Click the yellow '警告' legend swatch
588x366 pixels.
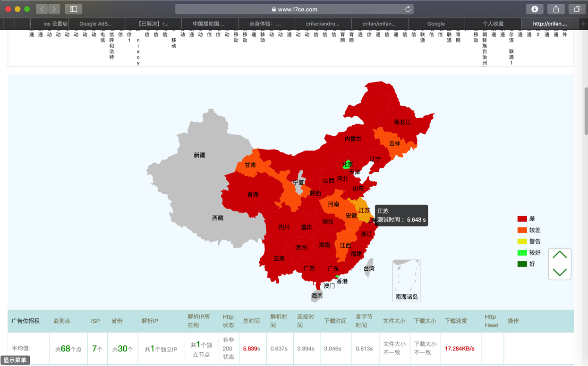coord(522,241)
